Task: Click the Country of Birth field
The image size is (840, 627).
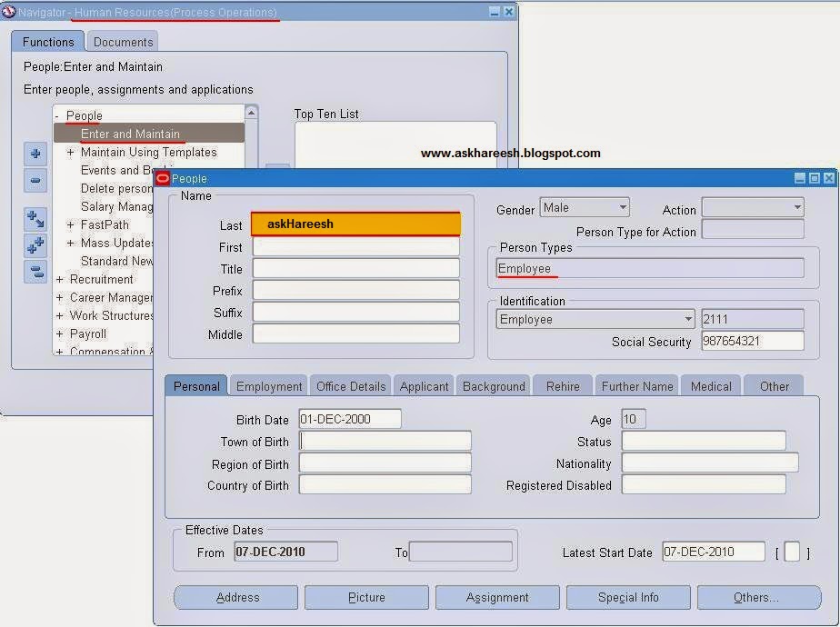Action: point(385,485)
